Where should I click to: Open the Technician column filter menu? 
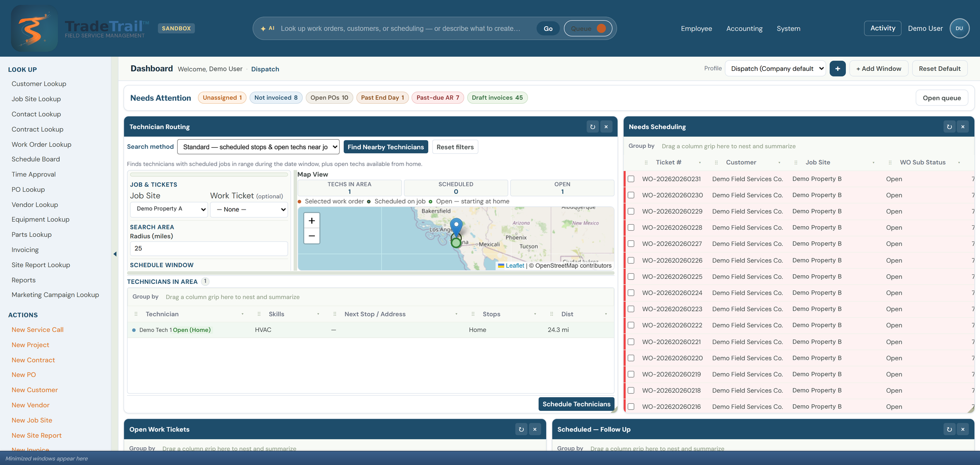pyautogui.click(x=243, y=314)
